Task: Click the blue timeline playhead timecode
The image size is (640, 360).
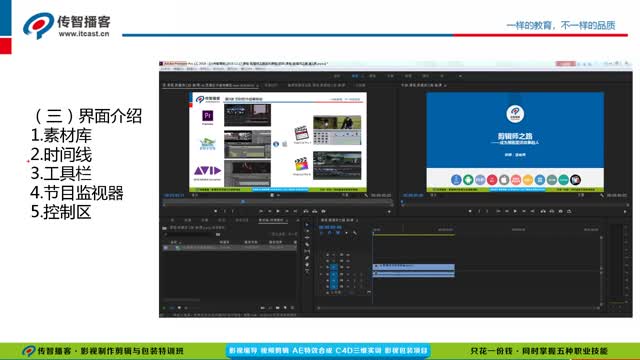Action: click(331, 227)
